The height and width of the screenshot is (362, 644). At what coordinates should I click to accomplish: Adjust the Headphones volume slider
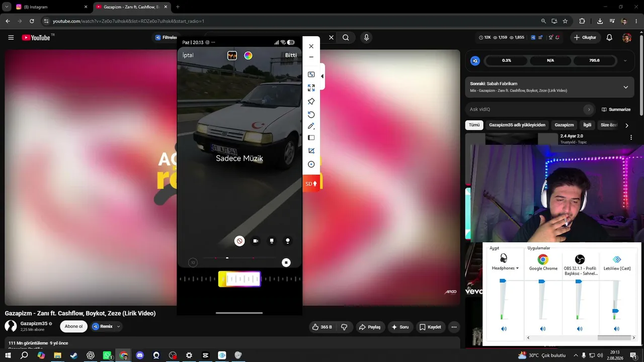tap(503, 281)
